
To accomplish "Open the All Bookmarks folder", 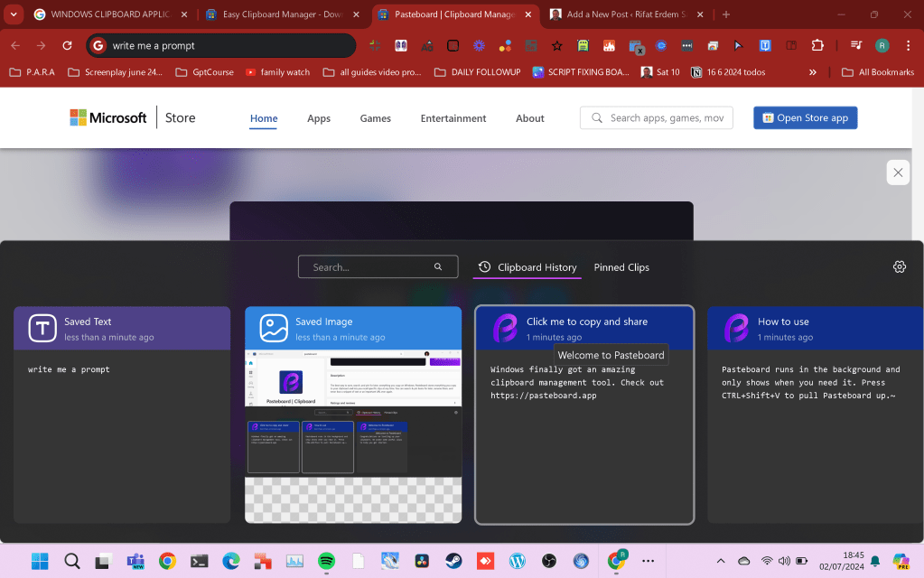I will click(878, 72).
